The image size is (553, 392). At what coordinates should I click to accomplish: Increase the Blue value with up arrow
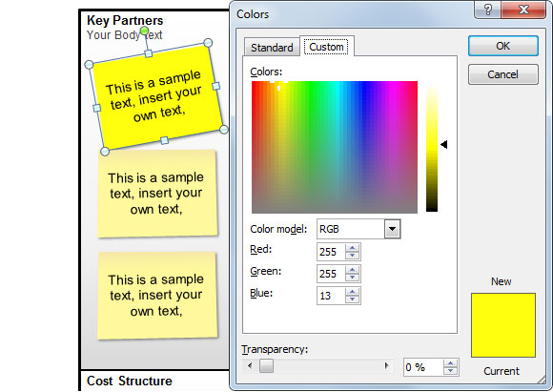pos(353,292)
